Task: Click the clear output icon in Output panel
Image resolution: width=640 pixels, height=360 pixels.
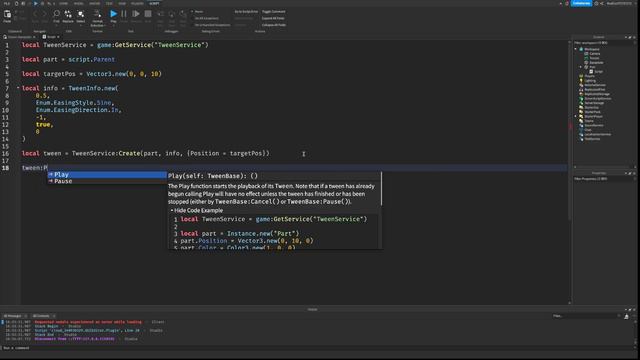Action: [627, 316]
